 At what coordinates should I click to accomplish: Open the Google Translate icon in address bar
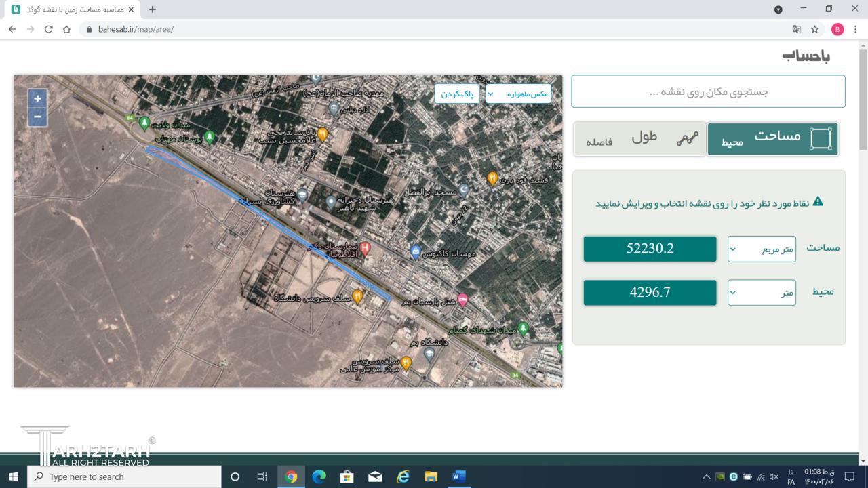coord(797,29)
